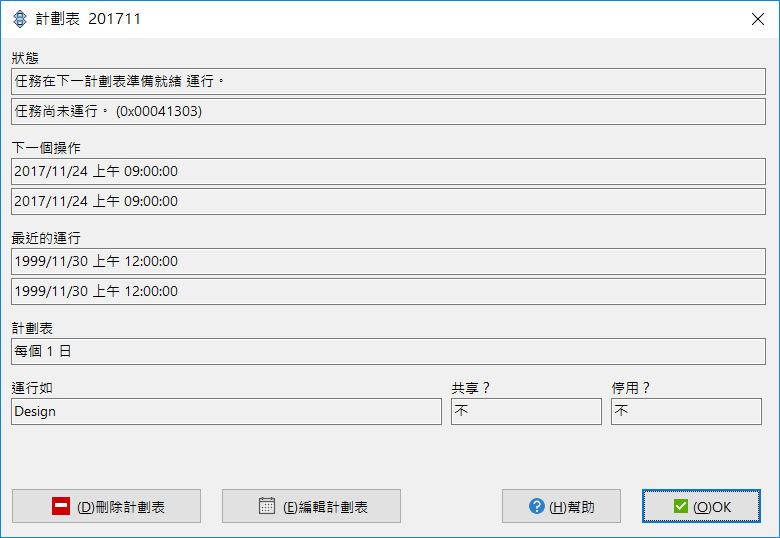
Task: Click the window title 計劃表 201711
Action: point(88,19)
